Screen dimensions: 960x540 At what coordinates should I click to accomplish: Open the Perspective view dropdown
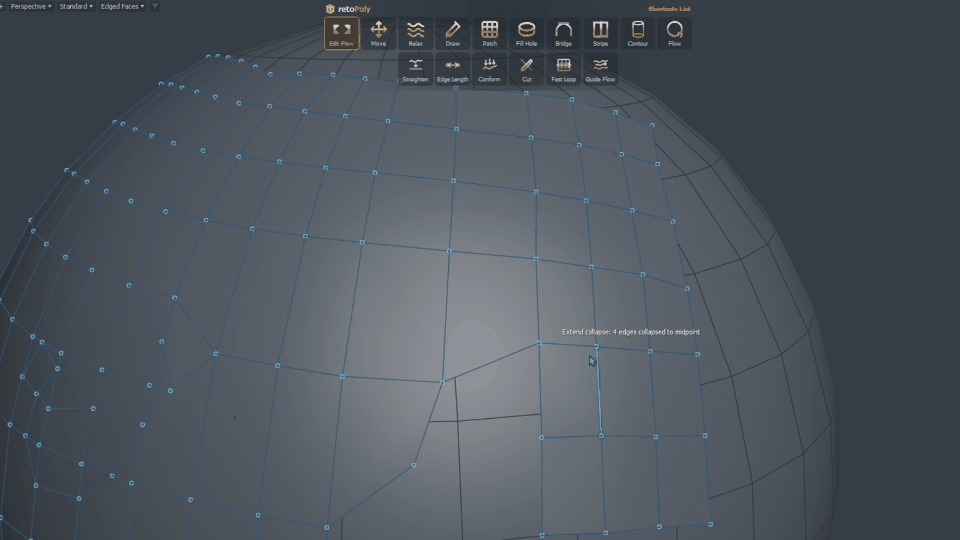coord(31,6)
